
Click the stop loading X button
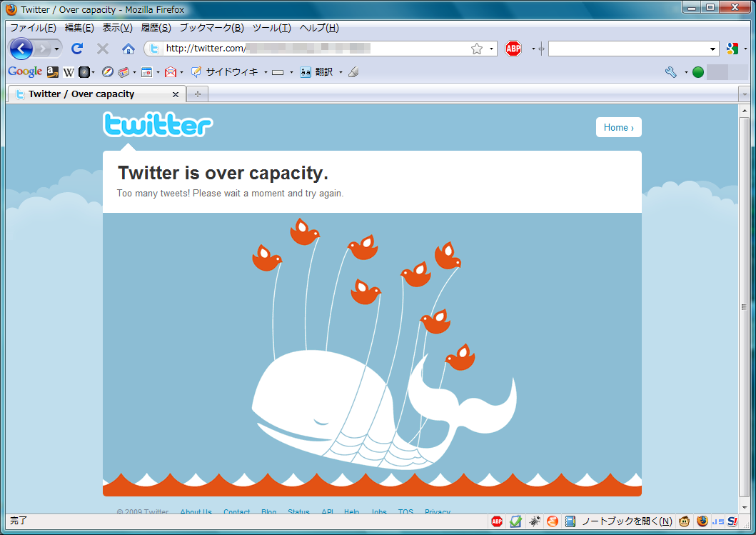pyautogui.click(x=102, y=49)
